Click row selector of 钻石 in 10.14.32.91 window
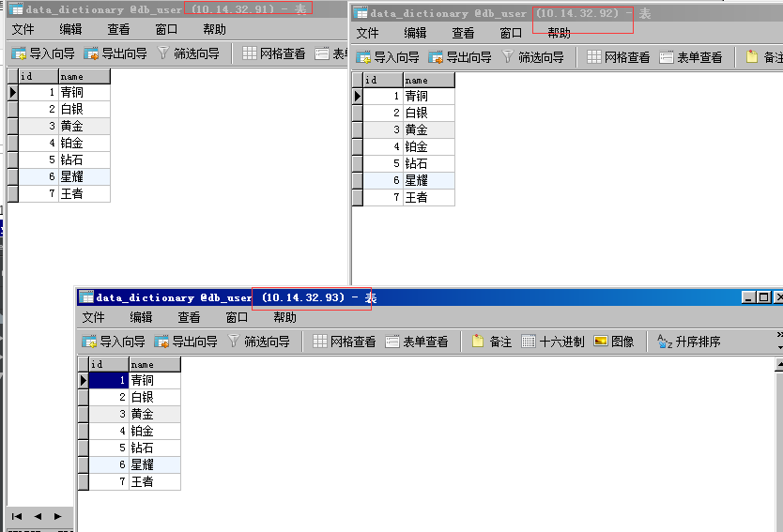Screen dimensions: 783x532 tap(13, 160)
